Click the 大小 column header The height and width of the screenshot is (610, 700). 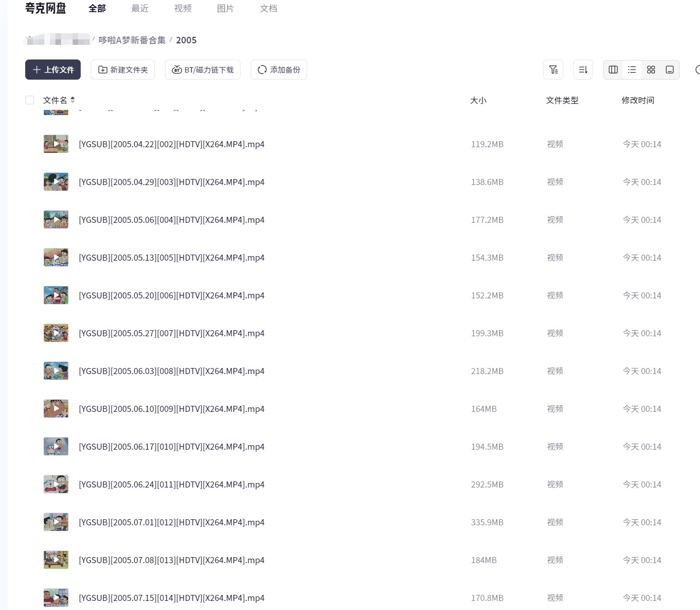[478, 100]
